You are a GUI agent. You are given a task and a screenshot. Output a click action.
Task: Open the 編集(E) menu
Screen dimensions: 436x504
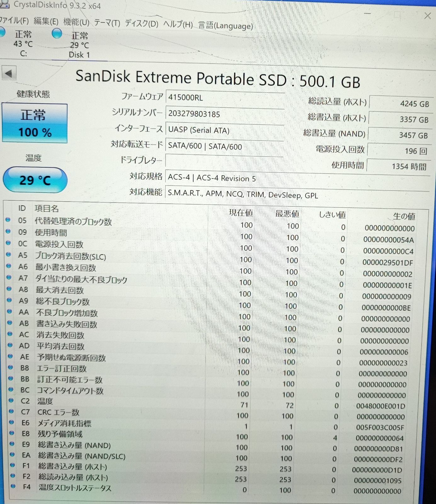tap(46, 21)
